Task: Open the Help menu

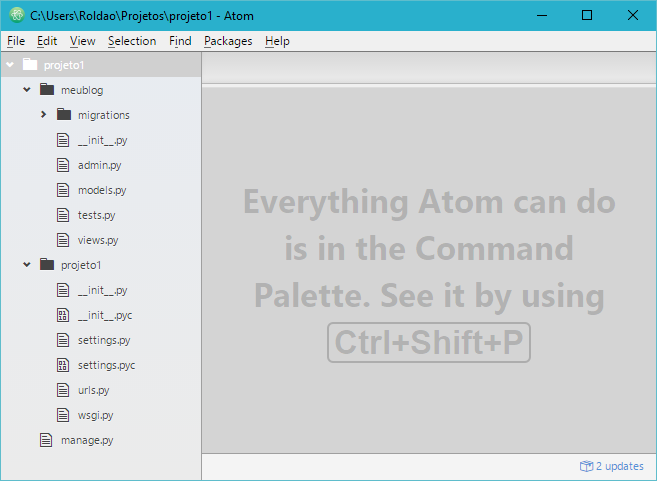Action: [x=277, y=41]
